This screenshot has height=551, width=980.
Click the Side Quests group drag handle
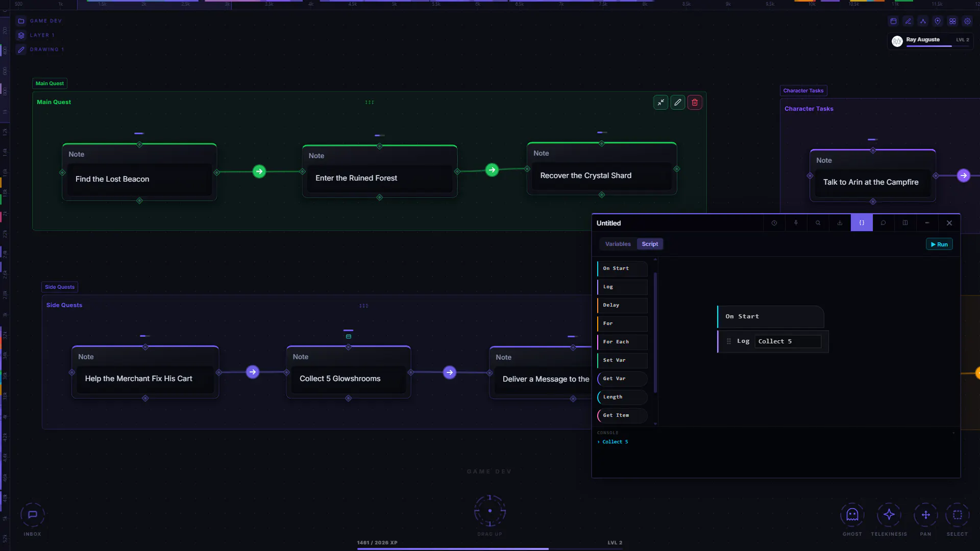(x=363, y=306)
